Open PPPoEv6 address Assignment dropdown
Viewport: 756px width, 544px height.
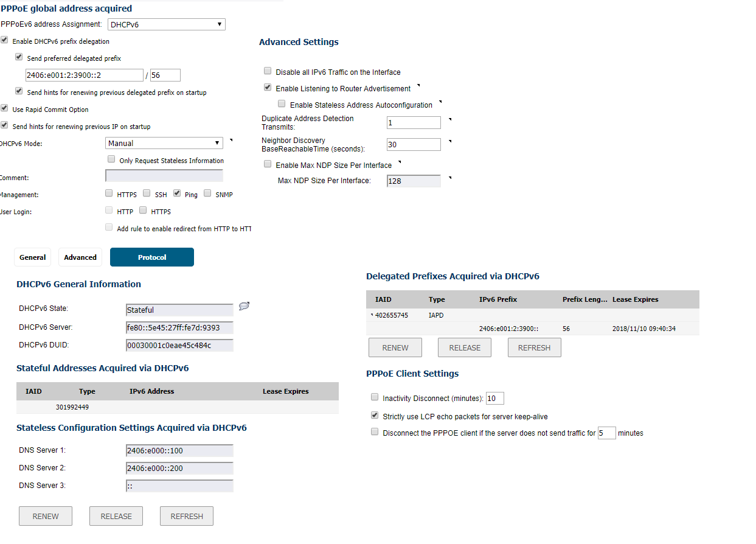[x=167, y=24]
